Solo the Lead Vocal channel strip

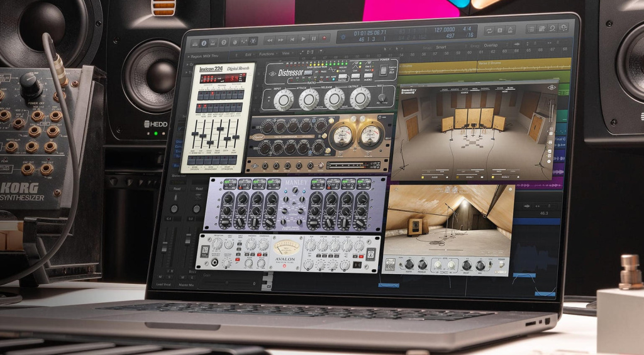(169, 278)
